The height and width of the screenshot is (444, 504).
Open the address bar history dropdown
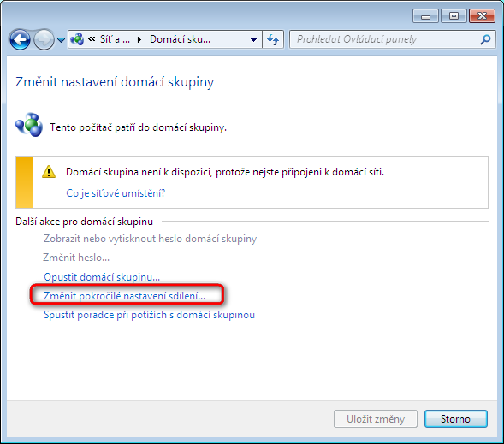[x=253, y=40]
